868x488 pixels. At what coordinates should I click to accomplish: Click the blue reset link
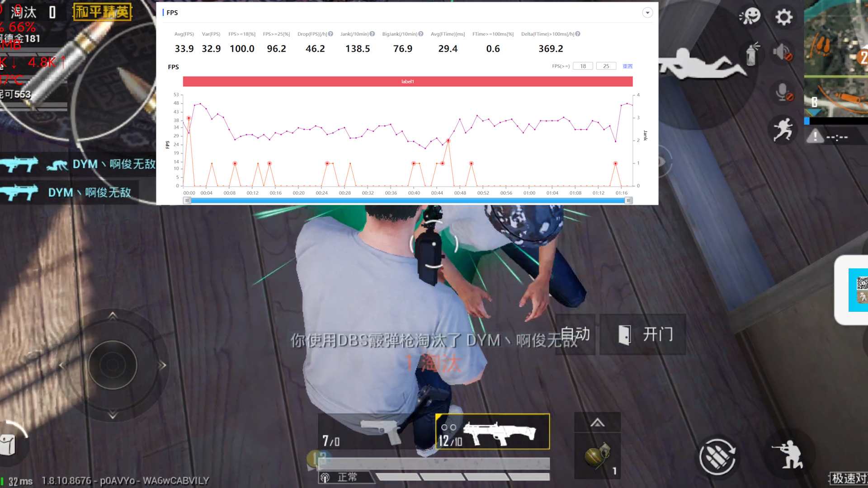(x=627, y=66)
